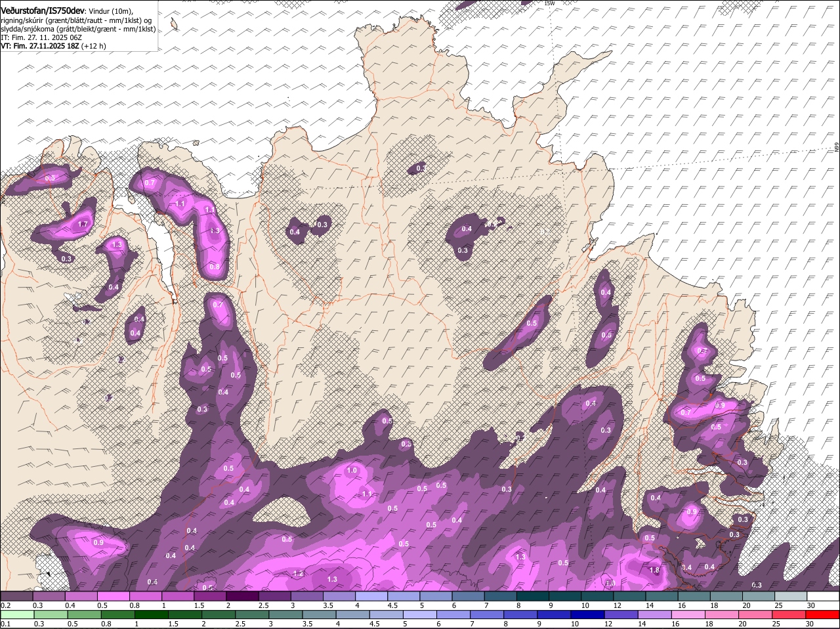Click the 1.8 precipitation value on the map
The image size is (840, 629).
[654, 571]
